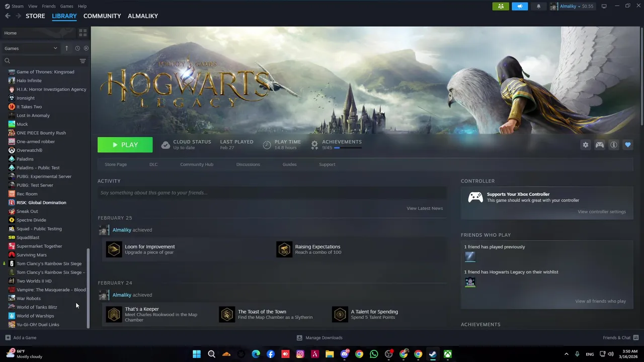Open That's a Keeper achievement icon
Image resolution: width=644 pixels, height=362 pixels.
tap(114, 314)
